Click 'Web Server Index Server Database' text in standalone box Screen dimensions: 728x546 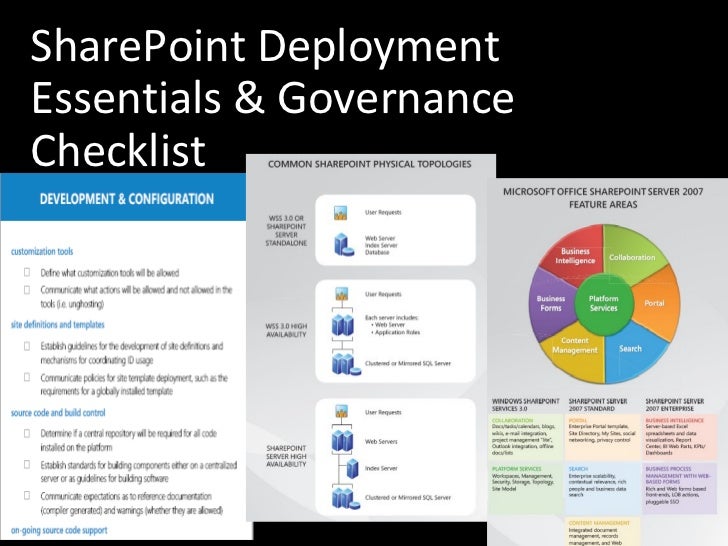point(381,245)
